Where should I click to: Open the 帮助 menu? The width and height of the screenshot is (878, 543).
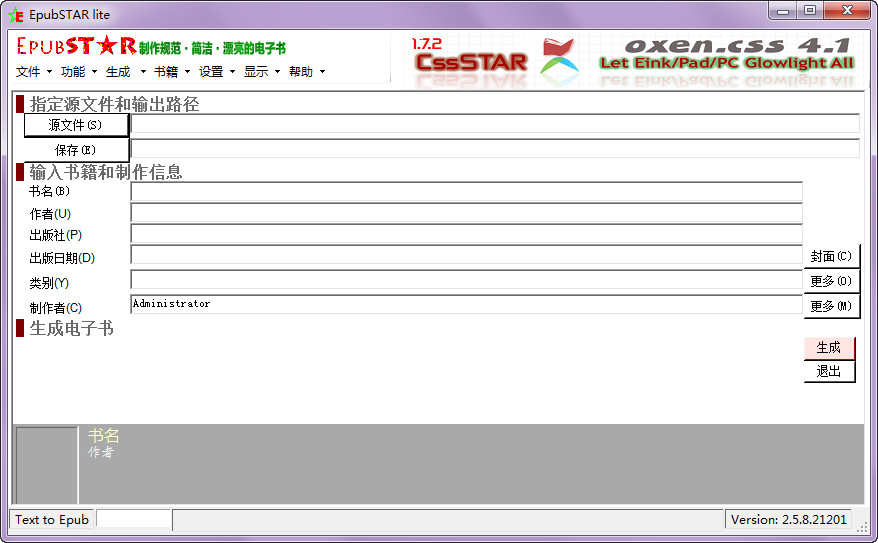click(301, 72)
